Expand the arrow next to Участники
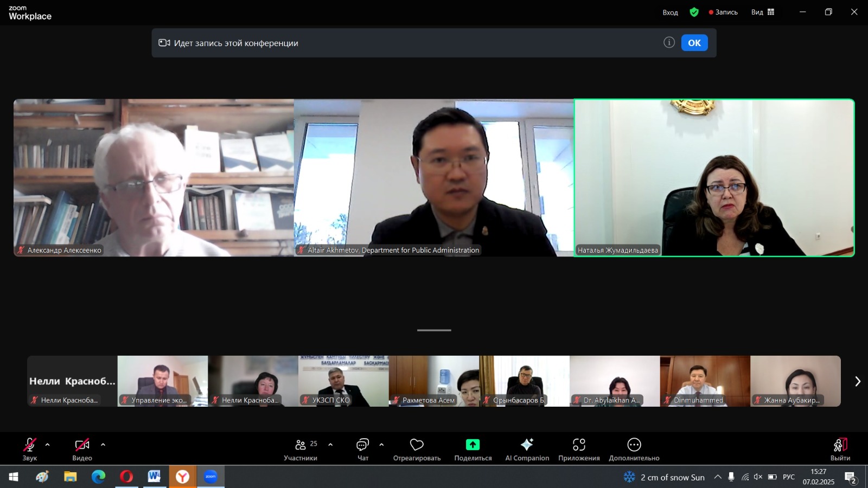 point(330,445)
